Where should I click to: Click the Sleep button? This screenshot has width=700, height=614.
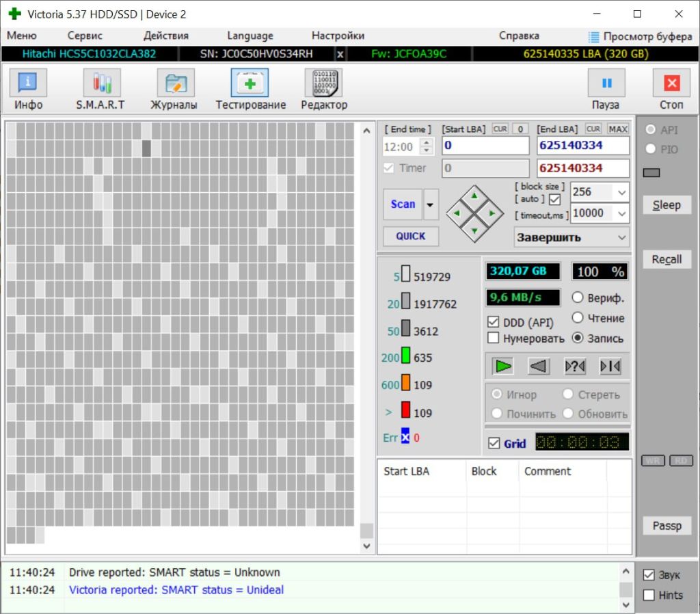click(667, 205)
